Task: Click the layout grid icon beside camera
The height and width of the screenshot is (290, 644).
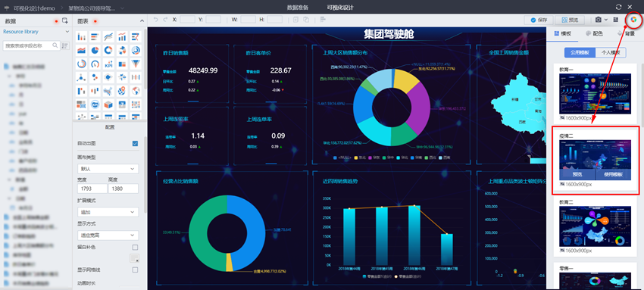Action: (616, 20)
